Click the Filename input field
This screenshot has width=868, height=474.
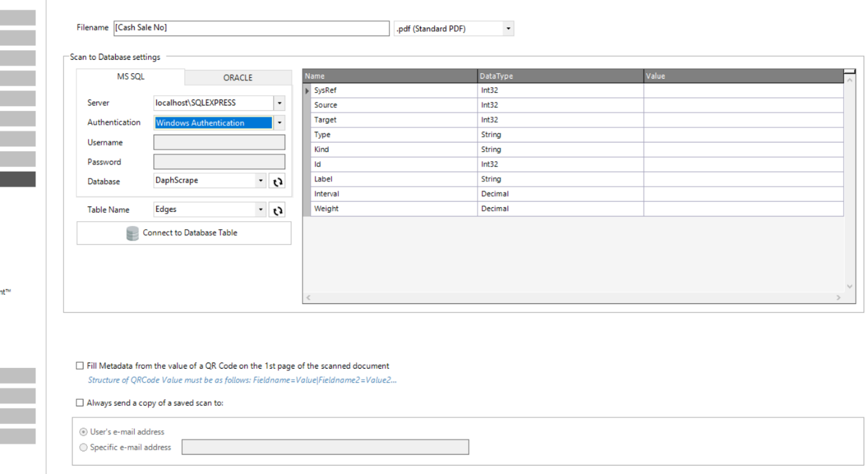250,28
